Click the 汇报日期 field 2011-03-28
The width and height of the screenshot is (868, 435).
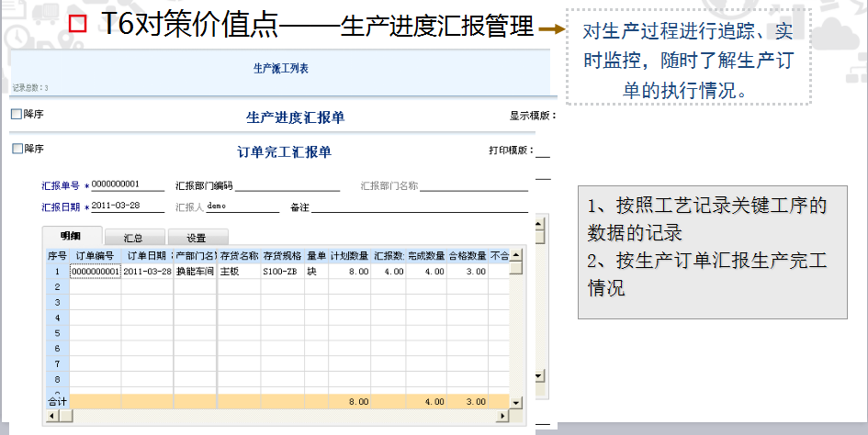click(x=128, y=206)
